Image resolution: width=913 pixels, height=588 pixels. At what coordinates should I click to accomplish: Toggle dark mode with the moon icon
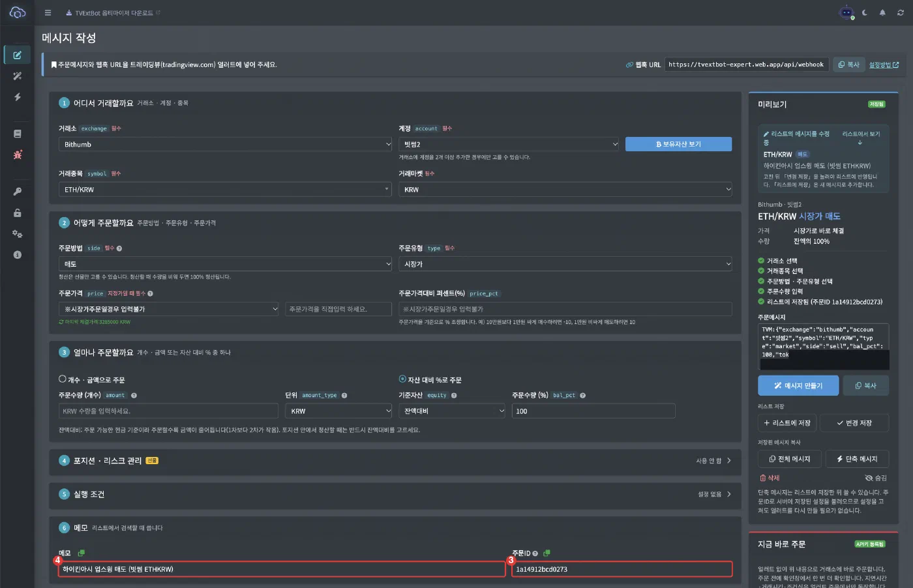865,12
